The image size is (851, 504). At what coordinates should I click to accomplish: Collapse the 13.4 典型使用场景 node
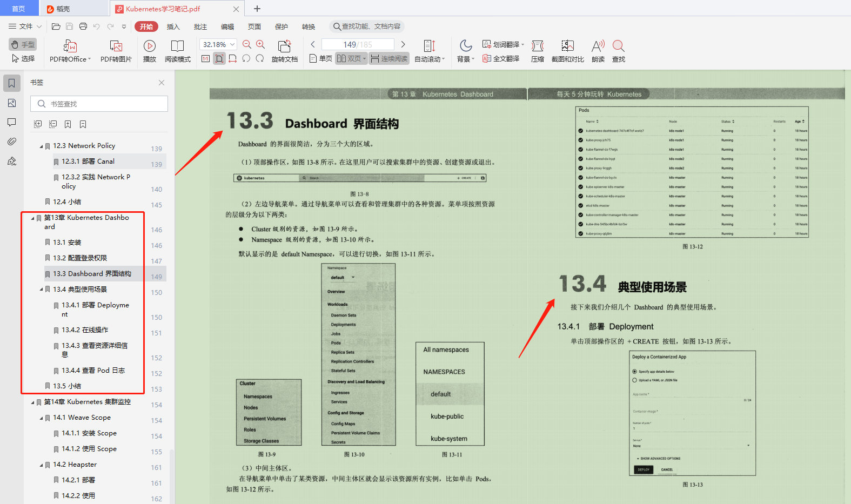pyautogui.click(x=41, y=290)
